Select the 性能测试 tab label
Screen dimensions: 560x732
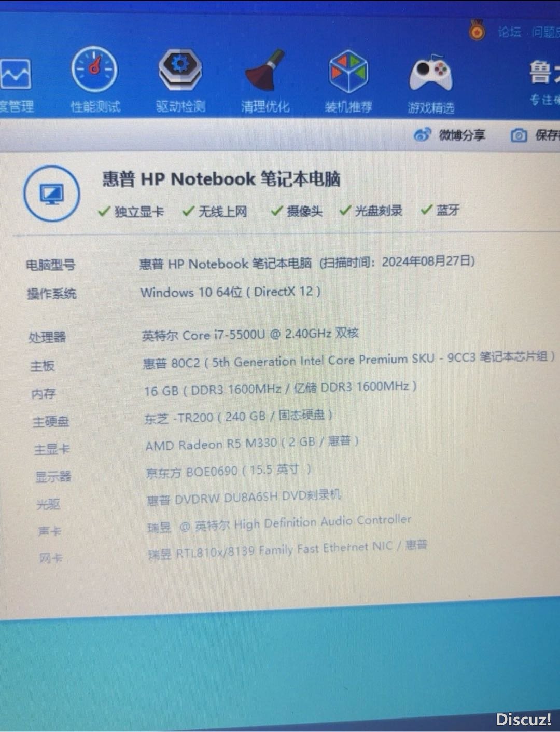click(x=95, y=107)
